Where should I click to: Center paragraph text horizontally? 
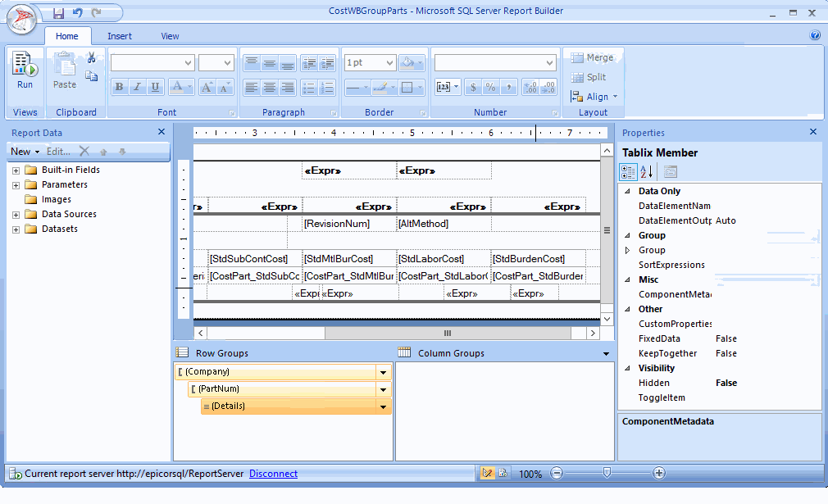point(270,88)
